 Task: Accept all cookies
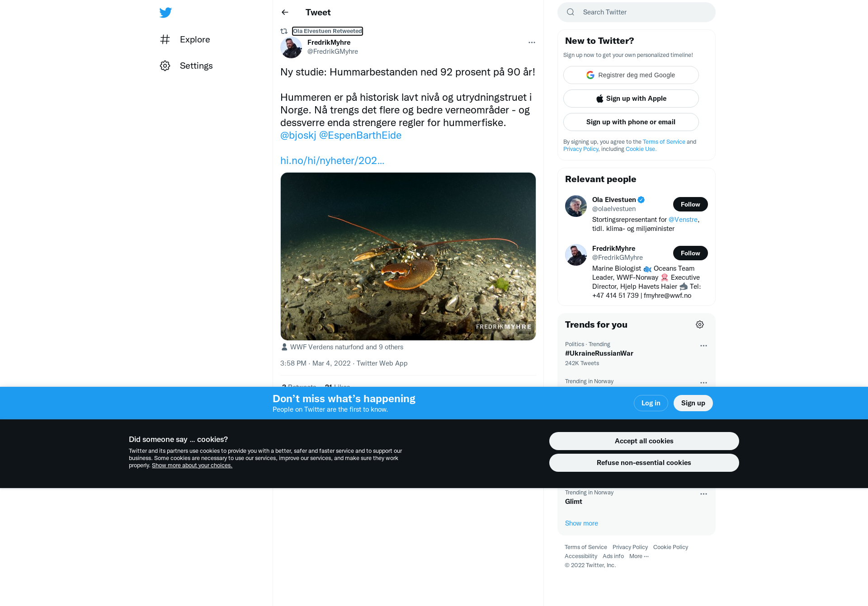tap(644, 441)
